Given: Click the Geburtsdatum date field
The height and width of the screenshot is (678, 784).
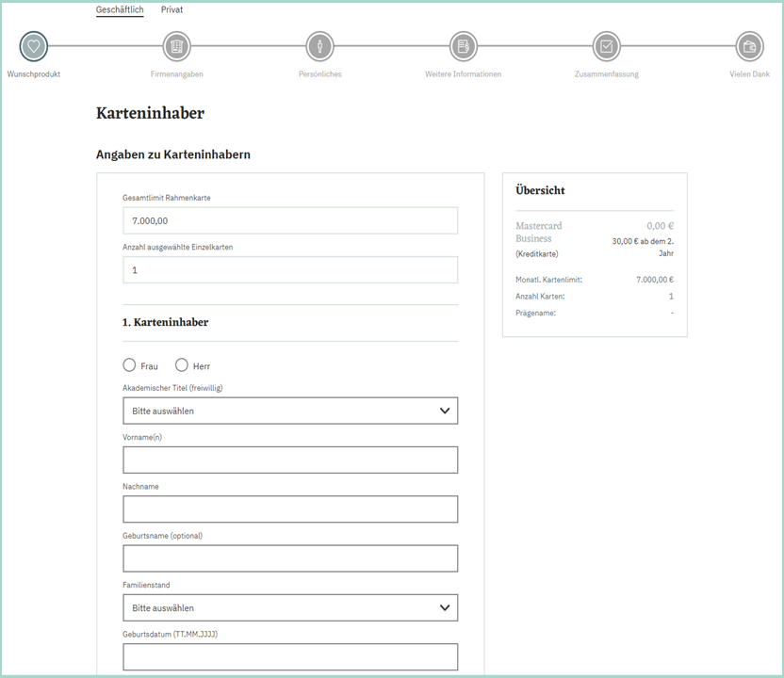Looking at the screenshot, I should coord(289,656).
